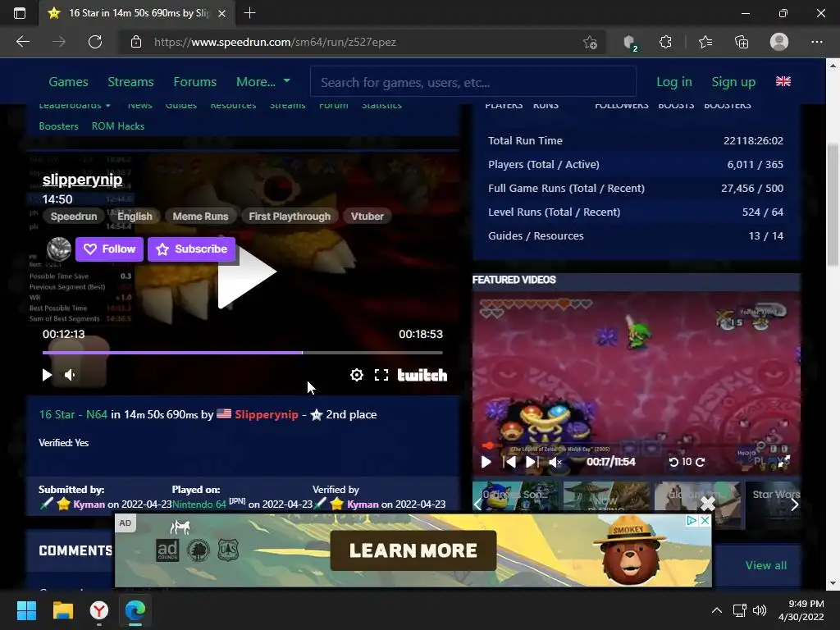Select the Speedrun tag
Screen dimensions: 840x630
(x=73, y=217)
